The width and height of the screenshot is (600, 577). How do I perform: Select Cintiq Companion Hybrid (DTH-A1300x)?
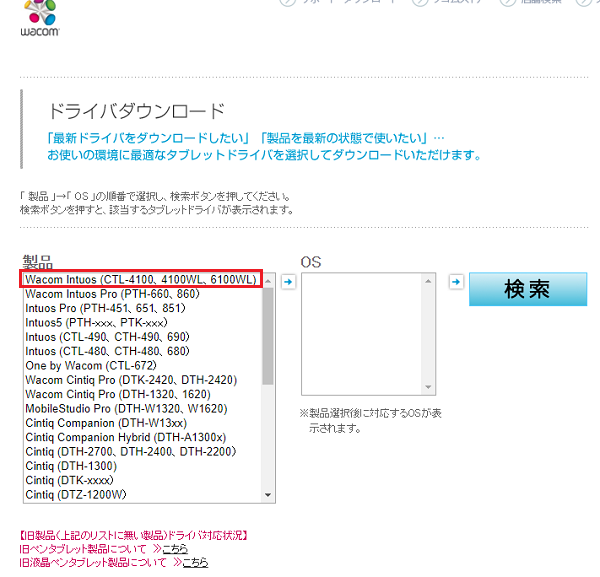143,437
